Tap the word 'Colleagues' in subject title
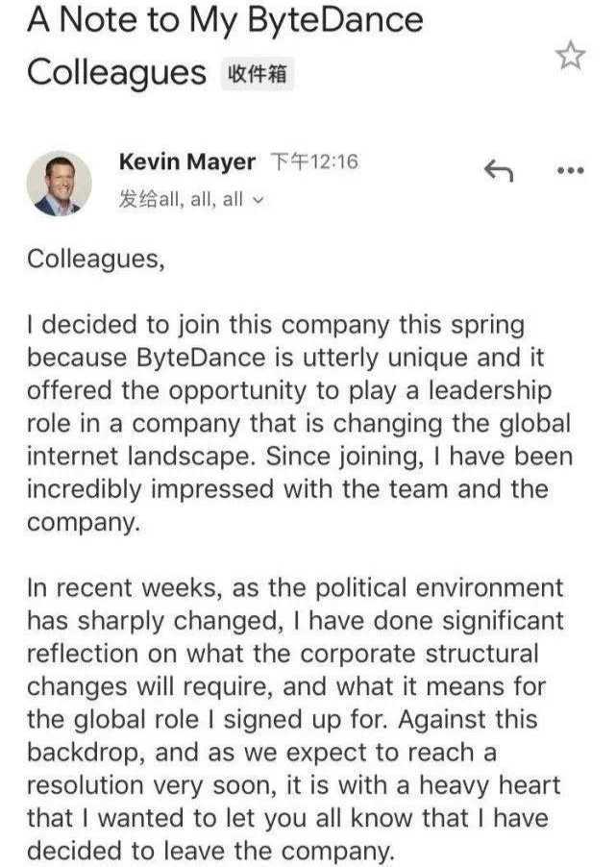616x867 pixels. click(116, 73)
